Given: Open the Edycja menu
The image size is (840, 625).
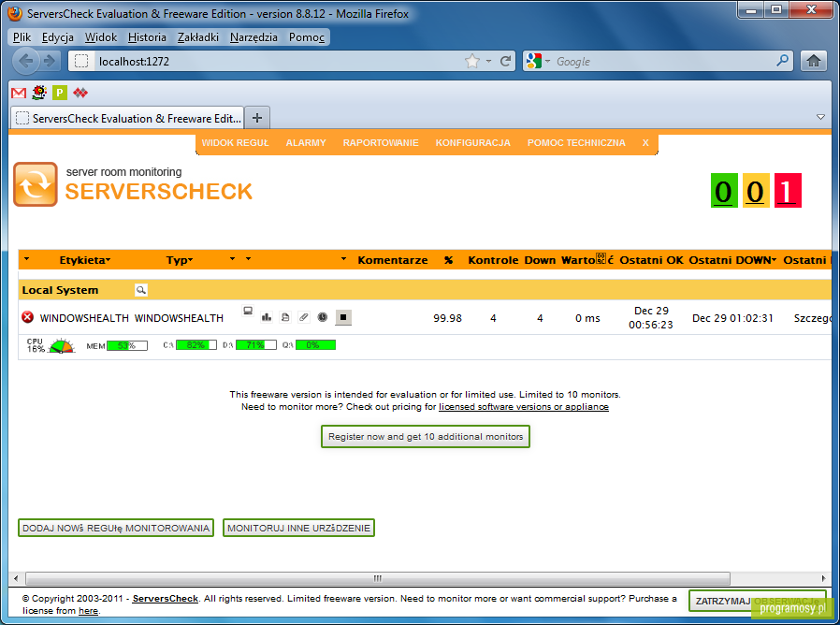Looking at the screenshot, I should [x=58, y=37].
